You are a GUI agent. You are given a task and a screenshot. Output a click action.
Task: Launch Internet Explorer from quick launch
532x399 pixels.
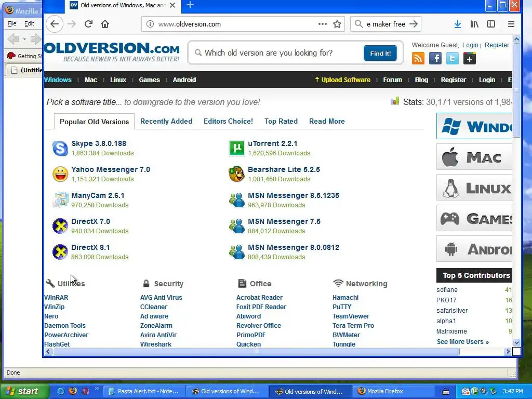pos(60,391)
